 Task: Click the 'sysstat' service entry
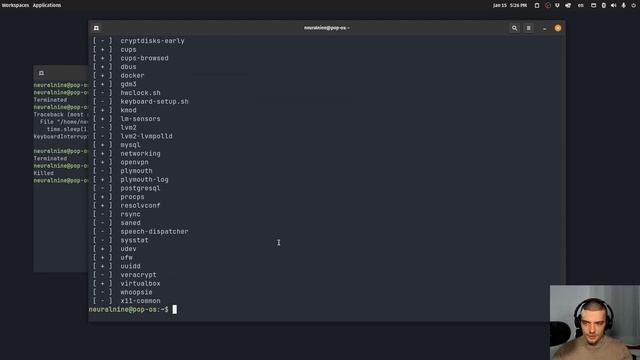click(134, 240)
